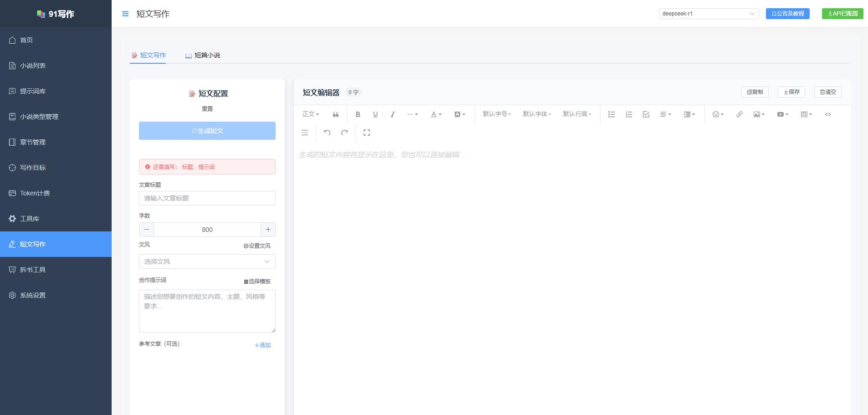Focus the 创作提示词 textarea

[x=207, y=311]
